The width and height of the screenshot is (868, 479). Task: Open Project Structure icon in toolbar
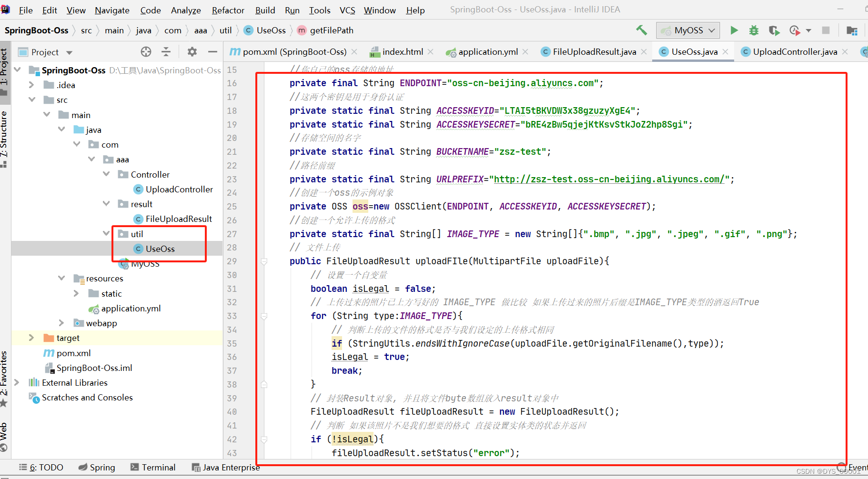pyautogui.click(x=852, y=30)
